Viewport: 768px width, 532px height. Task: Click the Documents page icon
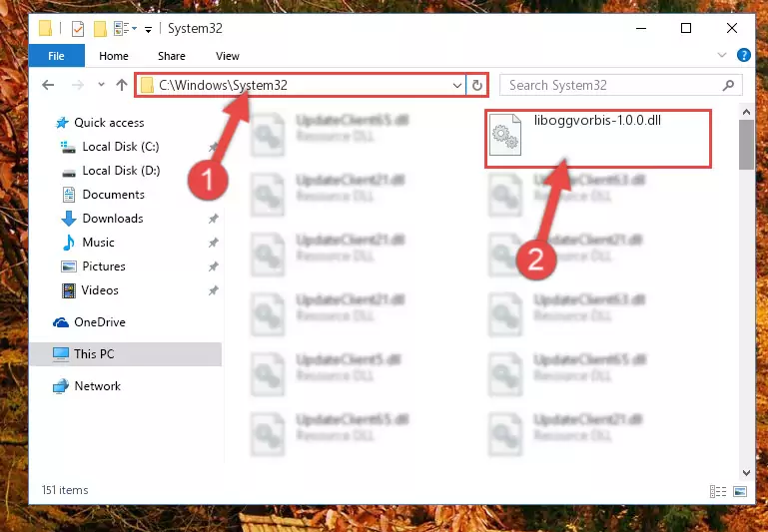tap(69, 195)
